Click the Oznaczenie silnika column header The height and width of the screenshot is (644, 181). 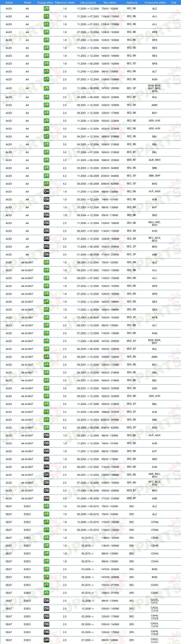coord(155,3)
